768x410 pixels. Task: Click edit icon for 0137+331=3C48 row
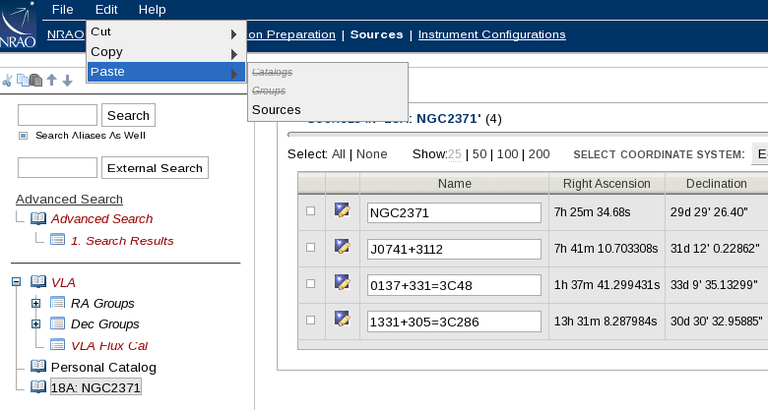tap(342, 282)
